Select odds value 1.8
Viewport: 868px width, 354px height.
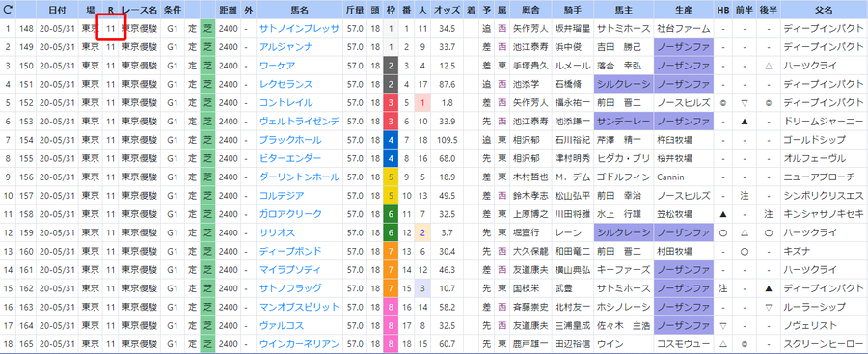[448, 102]
